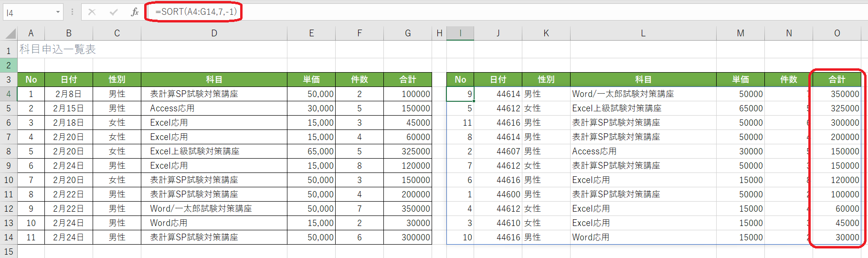Click the formula bar options dots handle
The image size is (868, 258).
[72, 12]
